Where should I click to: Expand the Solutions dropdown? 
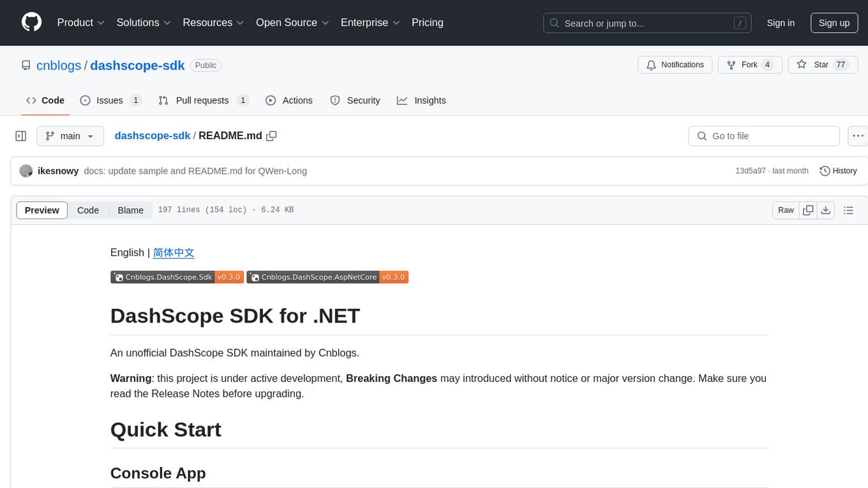coord(144,22)
